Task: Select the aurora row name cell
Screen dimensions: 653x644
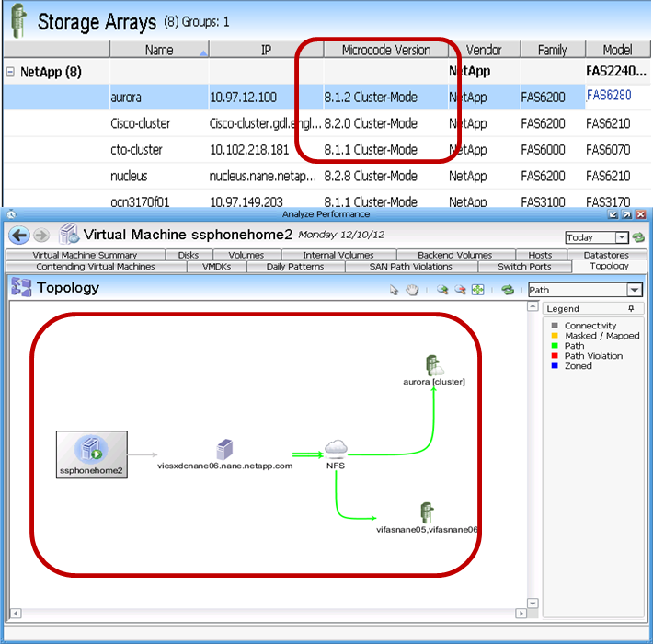Action: pos(159,98)
